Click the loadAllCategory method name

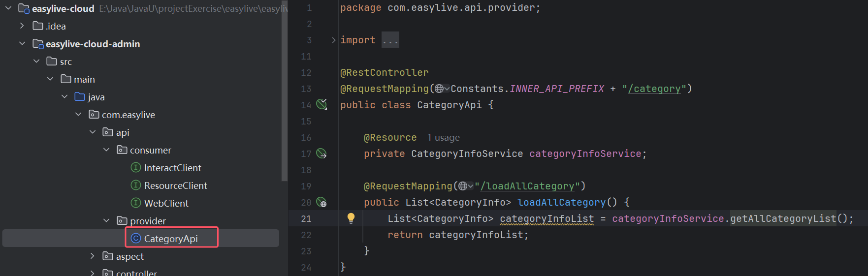(x=562, y=202)
